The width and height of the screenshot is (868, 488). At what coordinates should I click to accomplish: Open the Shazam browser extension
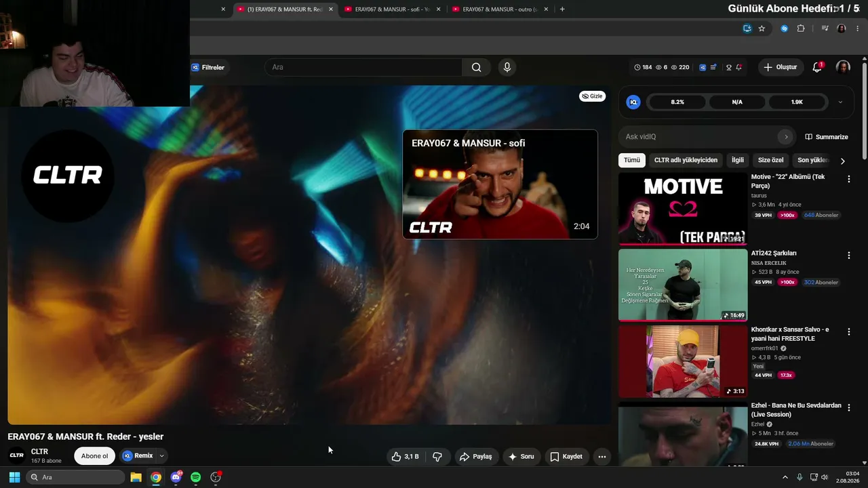click(x=784, y=28)
